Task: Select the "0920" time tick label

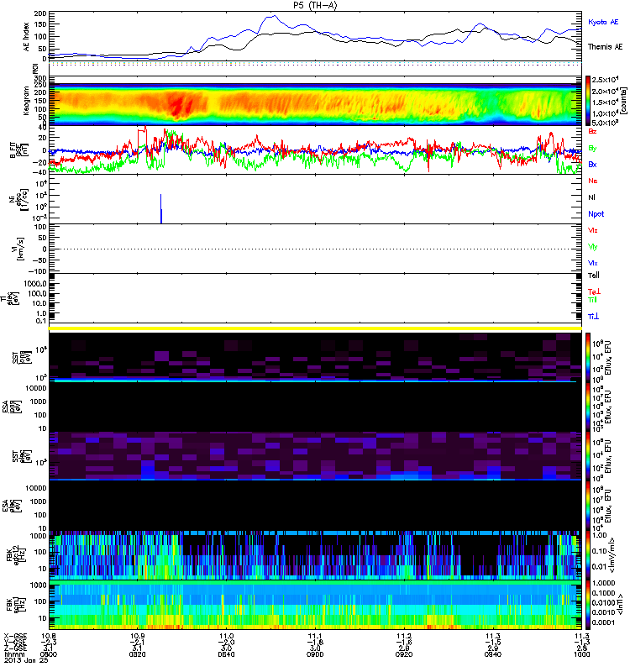Action: 404,654
